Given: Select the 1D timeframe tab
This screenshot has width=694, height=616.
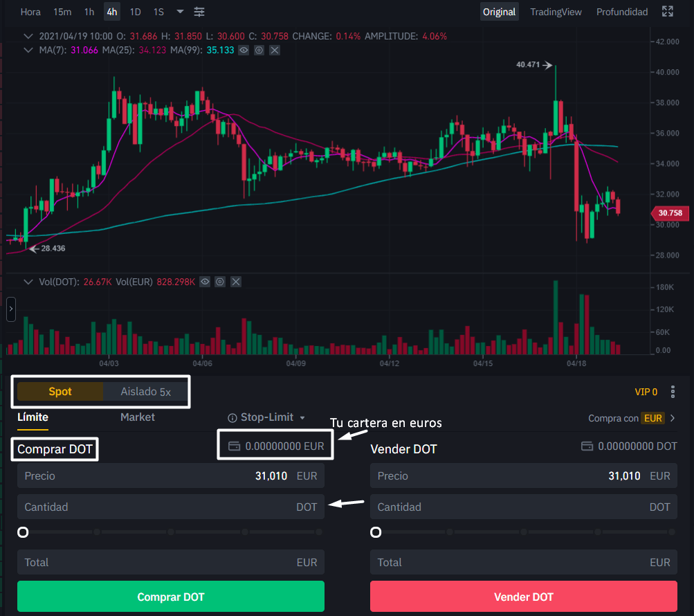Looking at the screenshot, I should (136, 12).
